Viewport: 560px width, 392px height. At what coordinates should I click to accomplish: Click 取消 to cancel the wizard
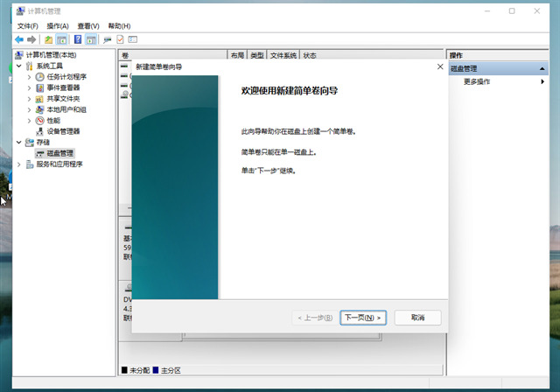(x=417, y=318)
